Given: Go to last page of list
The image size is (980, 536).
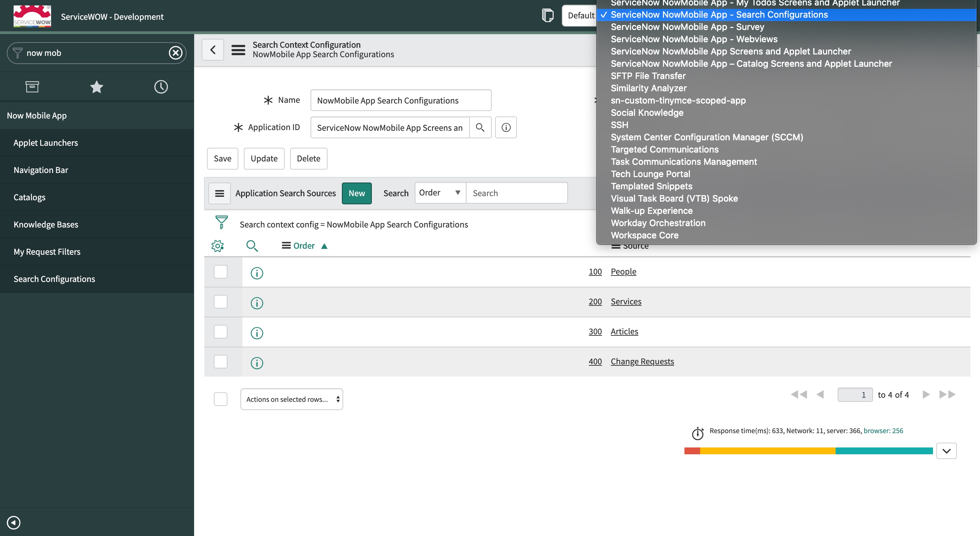Looking at the screenshot, I should [x=947, y=394].
